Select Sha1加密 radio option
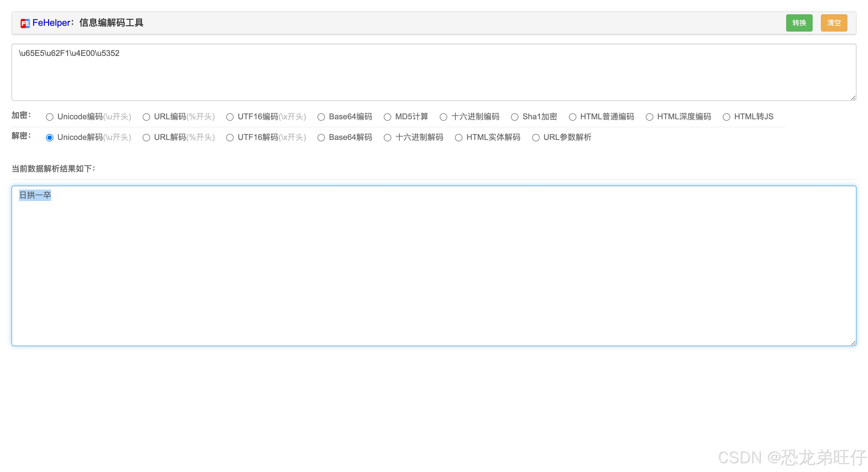Screen dimensions: 868x472 tap(515, 117)
